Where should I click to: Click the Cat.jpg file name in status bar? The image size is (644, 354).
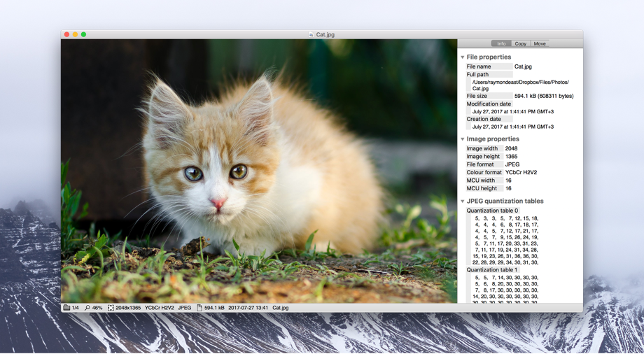(x=280, y=308)
